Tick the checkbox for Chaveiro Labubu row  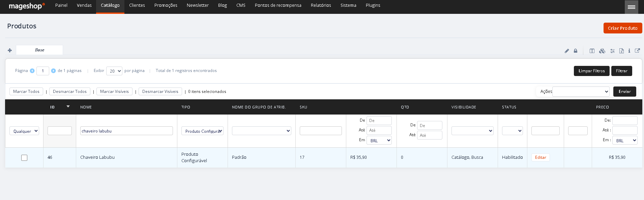24,158
